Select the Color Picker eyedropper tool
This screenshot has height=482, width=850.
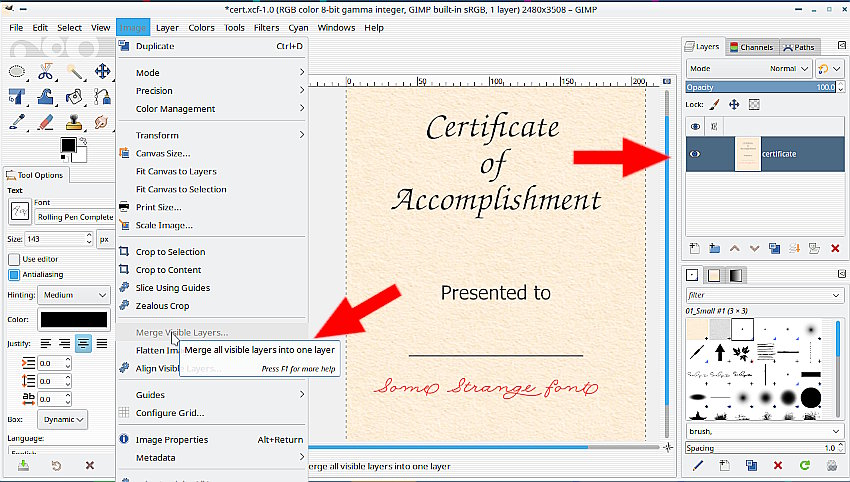point(17,123)
